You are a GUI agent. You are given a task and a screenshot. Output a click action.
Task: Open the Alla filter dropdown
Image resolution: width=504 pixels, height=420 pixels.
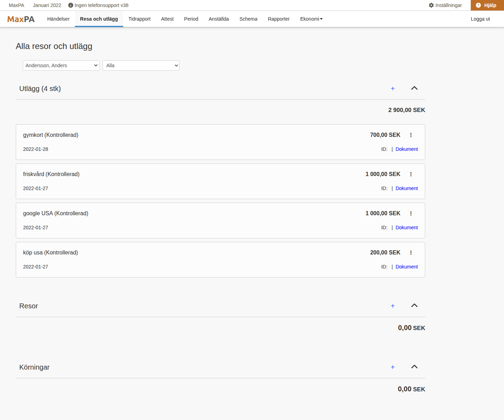coord(141,65)
